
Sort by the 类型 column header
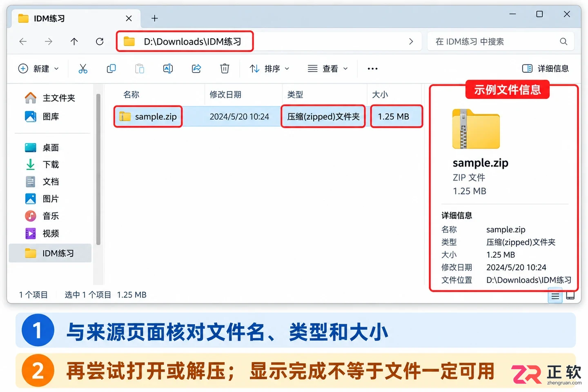(x=295, y=95)
